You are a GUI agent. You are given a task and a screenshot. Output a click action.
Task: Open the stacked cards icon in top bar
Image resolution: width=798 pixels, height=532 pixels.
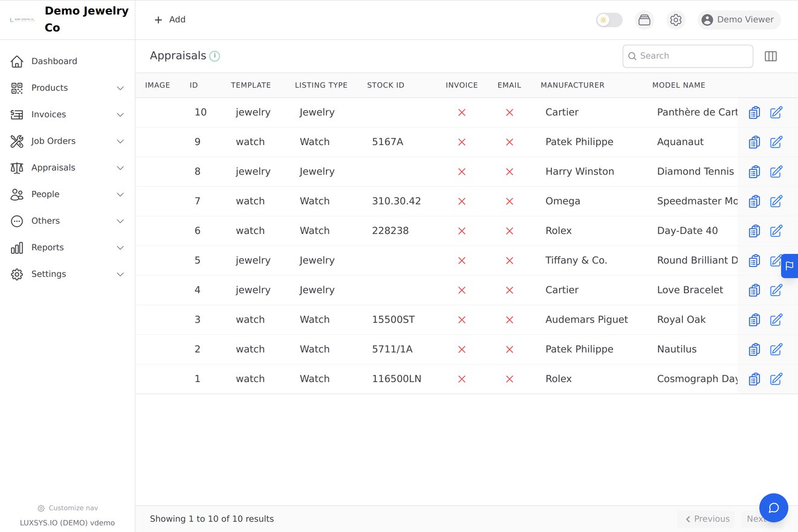pos(644,20)
